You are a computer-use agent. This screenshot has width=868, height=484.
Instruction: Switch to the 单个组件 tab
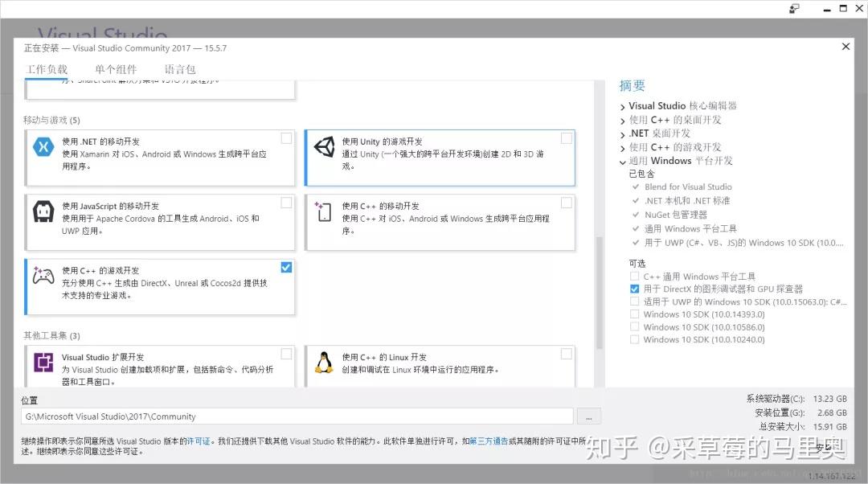[x=116, y=70]
